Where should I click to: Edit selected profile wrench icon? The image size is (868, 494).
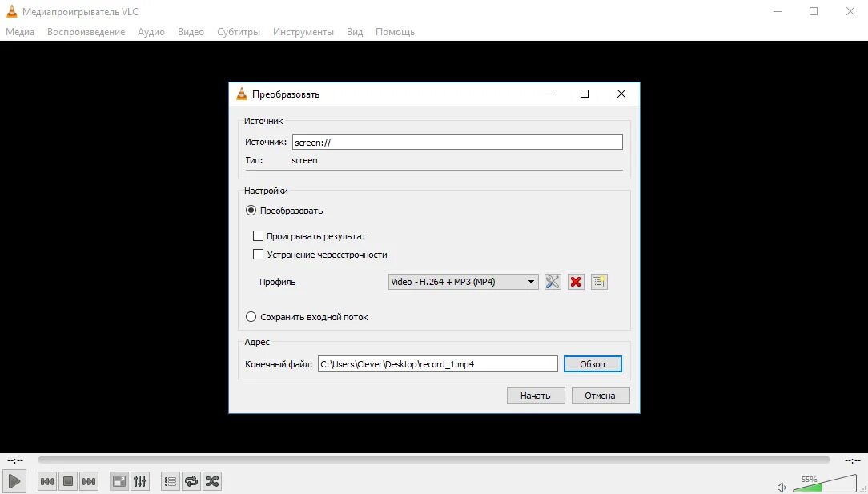pyautogui.click(x=553, y=282)
